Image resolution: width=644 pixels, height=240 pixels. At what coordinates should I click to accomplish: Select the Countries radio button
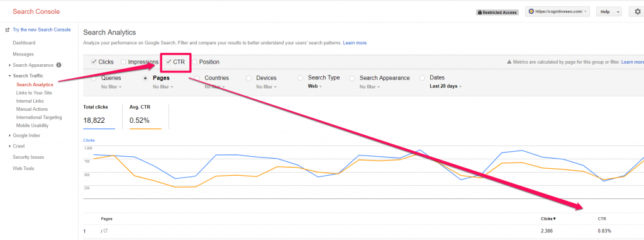[197, 78]
